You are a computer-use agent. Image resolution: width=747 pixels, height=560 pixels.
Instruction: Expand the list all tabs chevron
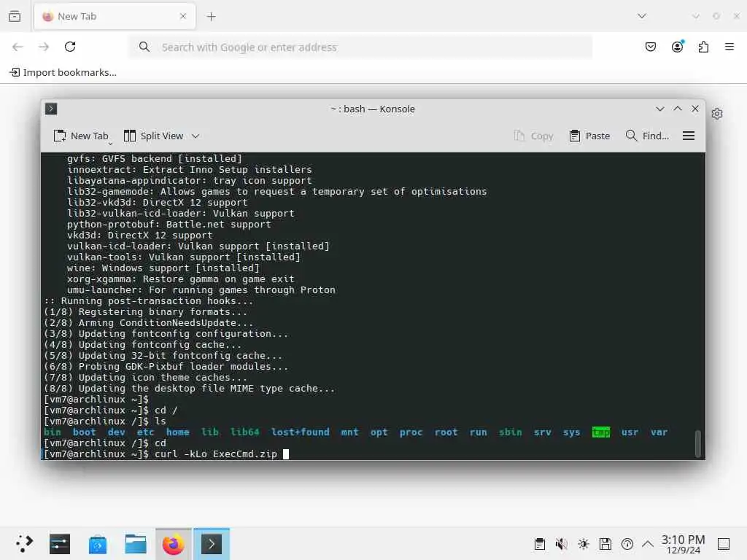pyautogui.click(x=642, y=16)
